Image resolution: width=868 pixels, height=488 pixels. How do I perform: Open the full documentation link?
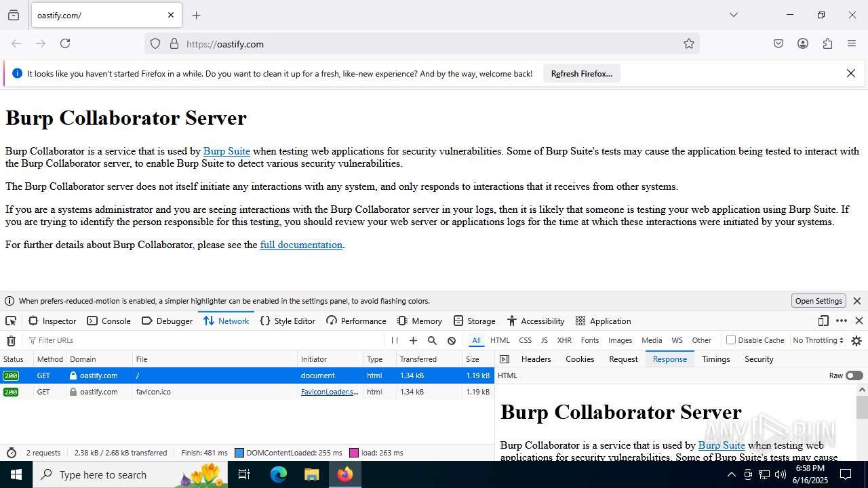[301, 245]
